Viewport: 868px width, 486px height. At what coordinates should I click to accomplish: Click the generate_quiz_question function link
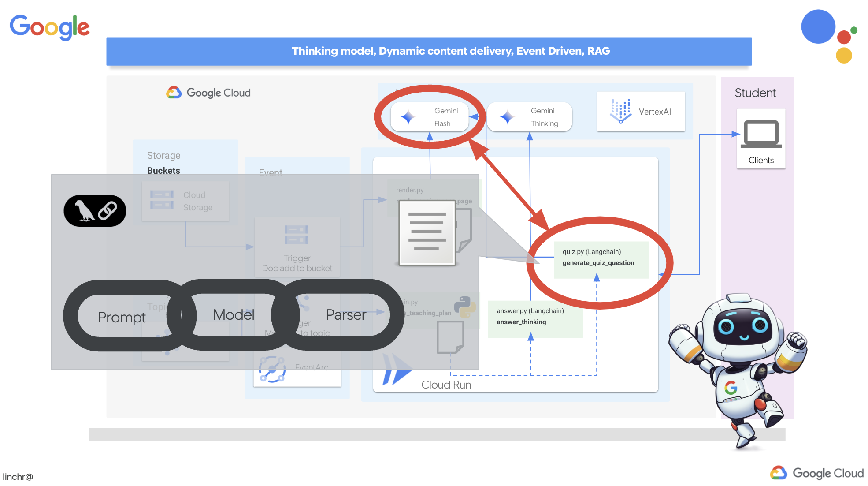pyautogui.click(x=598, y=263)
